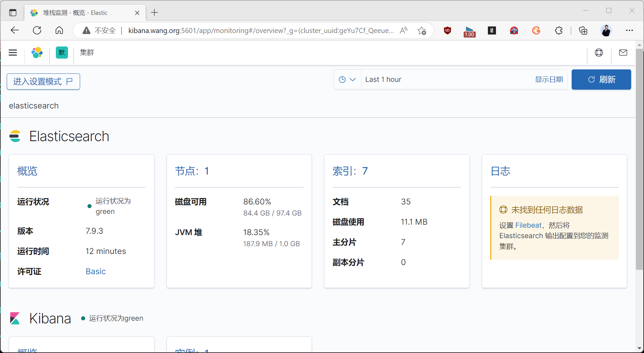Open browser settings and more menu

point(630,30)
